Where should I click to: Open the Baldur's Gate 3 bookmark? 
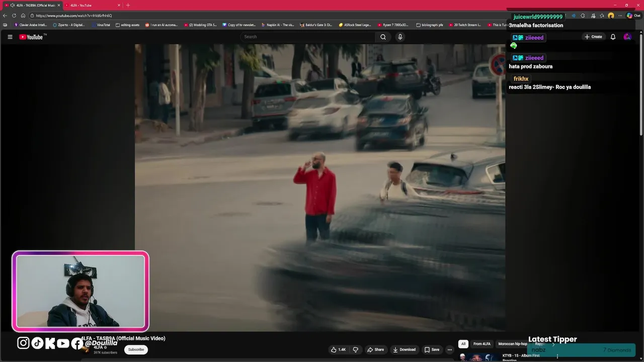pyautogui.click(x=316, y=25)
